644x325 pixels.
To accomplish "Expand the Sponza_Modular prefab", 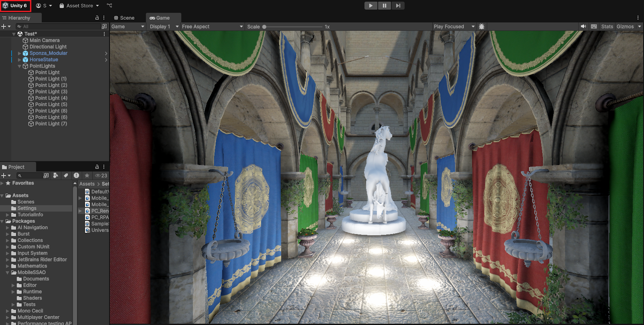I will pyautogui.click(x=19, y=53).
